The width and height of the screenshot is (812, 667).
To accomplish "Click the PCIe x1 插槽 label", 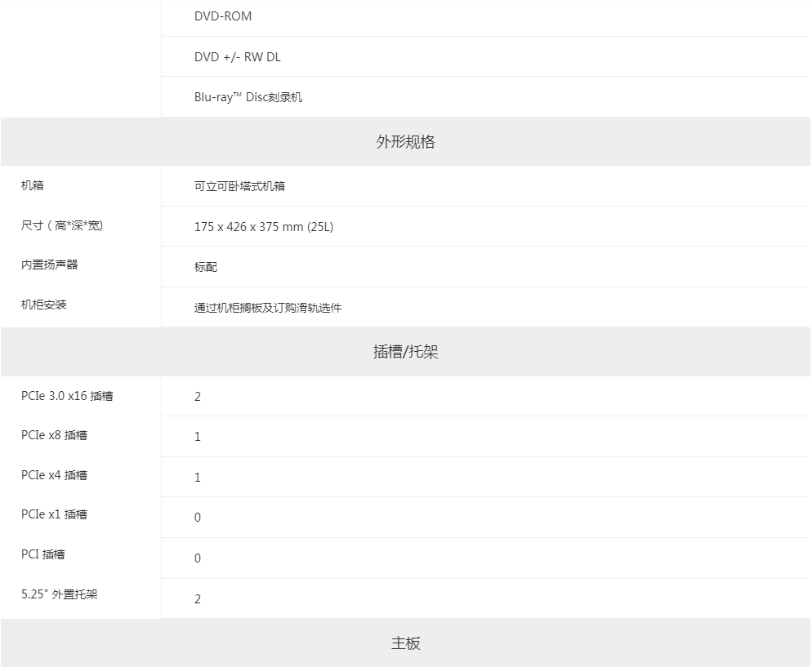I will click(54, 514).
